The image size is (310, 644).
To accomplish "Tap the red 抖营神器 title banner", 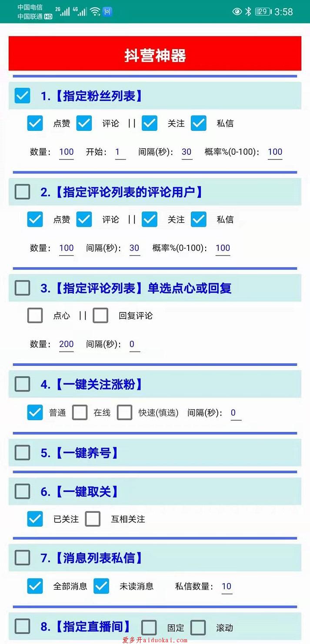I will click(155, 53).
